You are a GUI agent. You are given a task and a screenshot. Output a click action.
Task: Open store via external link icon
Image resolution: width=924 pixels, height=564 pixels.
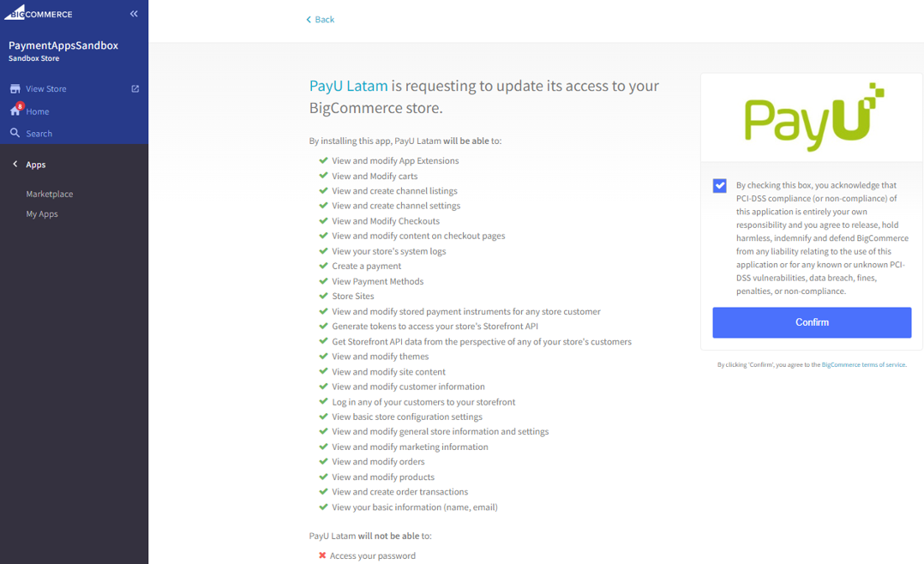[x=135, y=88]
